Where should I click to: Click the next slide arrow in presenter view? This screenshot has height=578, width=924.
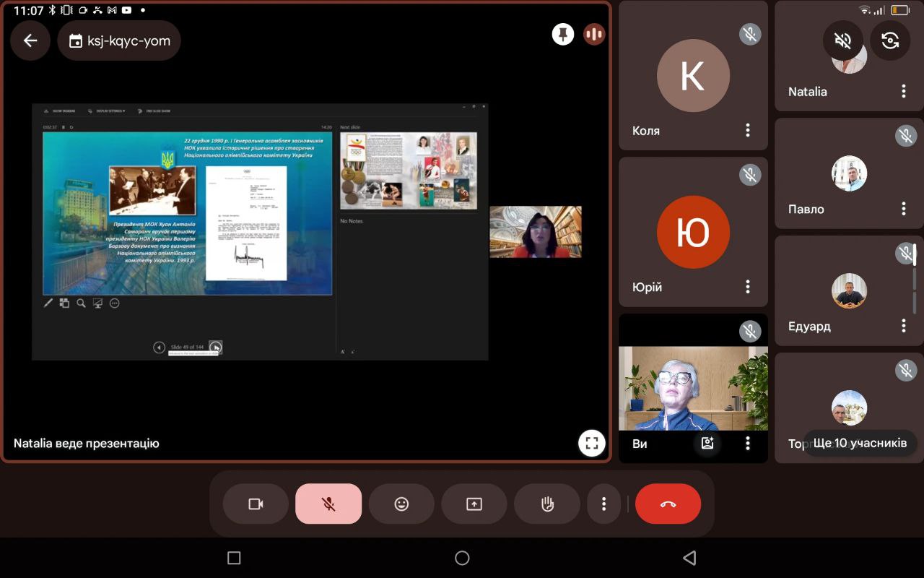coord(215,348)
